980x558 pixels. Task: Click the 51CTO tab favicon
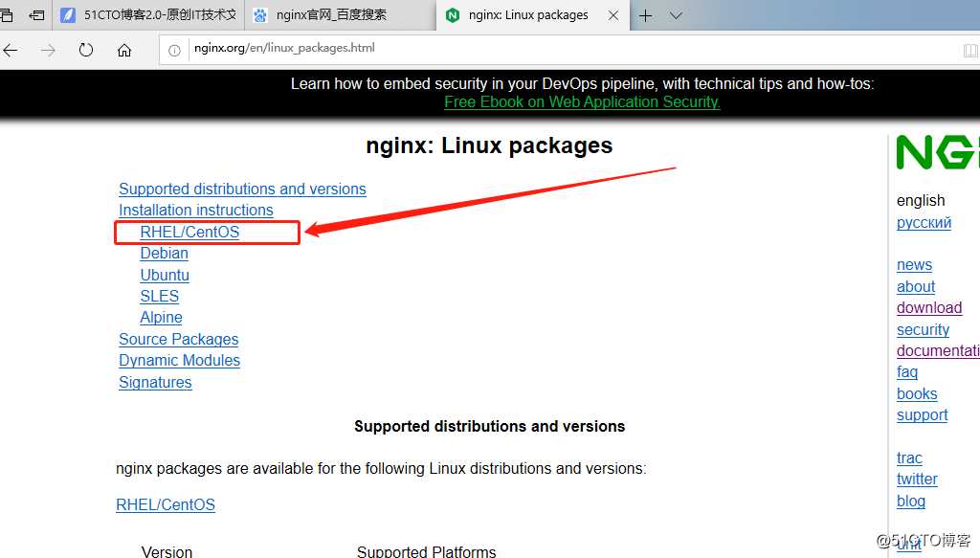[68, 15]
